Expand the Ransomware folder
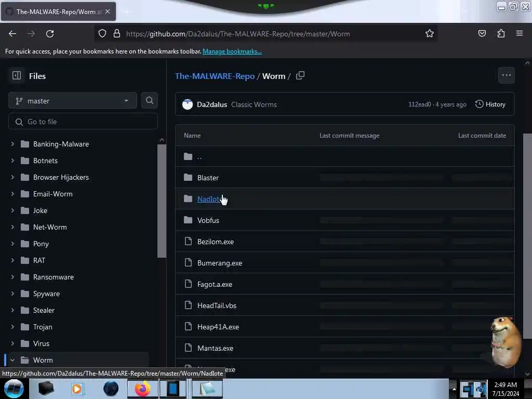 coord(12,277)
